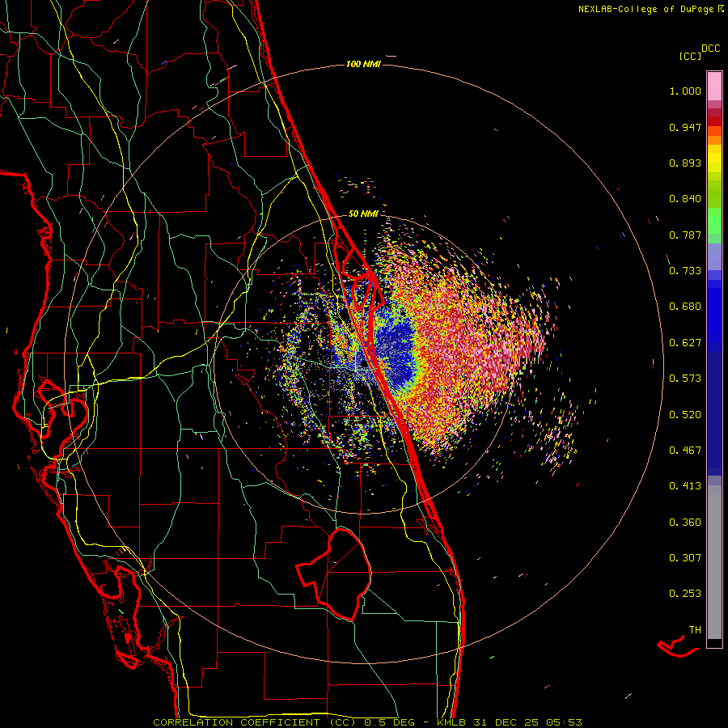The image size is (728, 728).
Task: Click the 0.307 scale value
Action: click(x=685, y=558)
